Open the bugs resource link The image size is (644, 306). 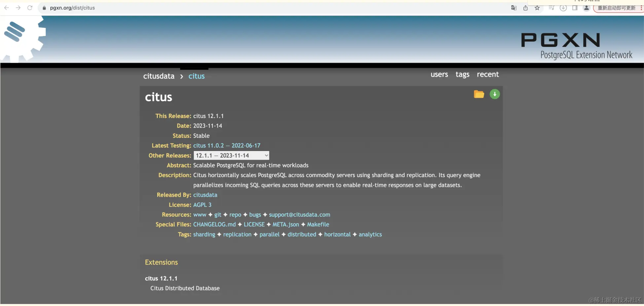pos(255,215)
